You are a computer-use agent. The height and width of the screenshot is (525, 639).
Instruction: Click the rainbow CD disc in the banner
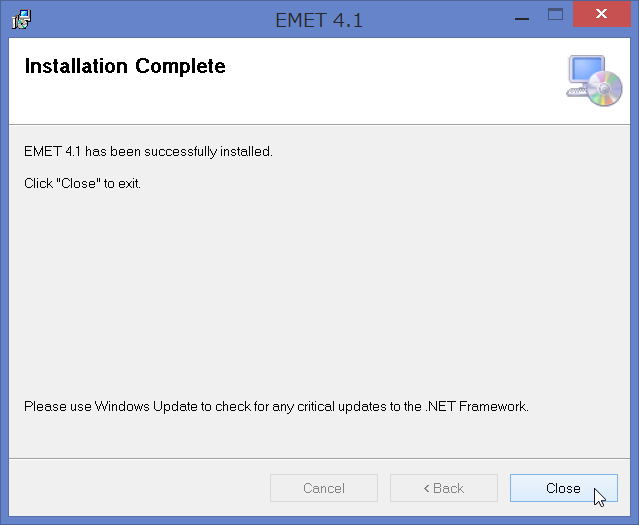click(x=605, y=88)
